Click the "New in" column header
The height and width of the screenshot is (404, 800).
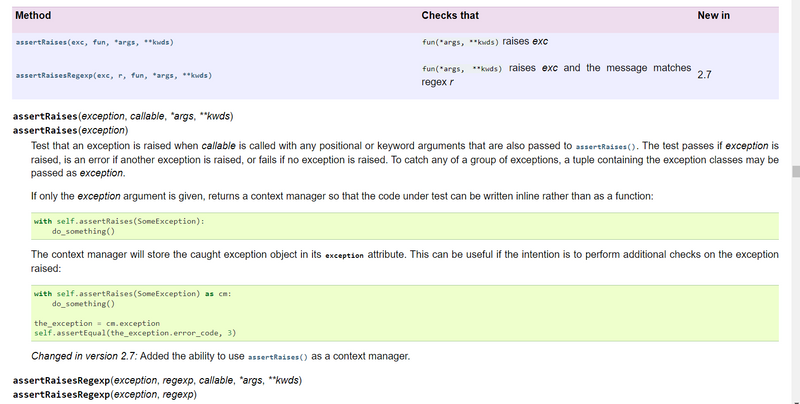(x=713, y=16)
